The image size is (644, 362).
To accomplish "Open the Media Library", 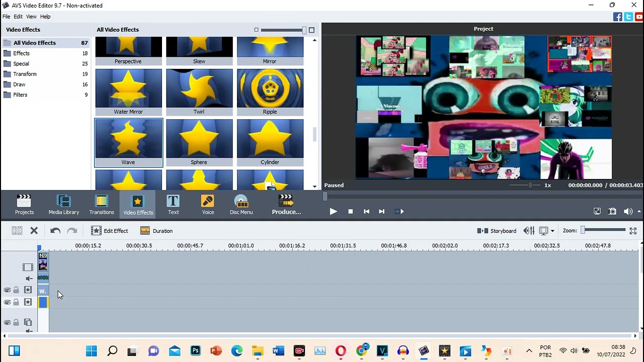I will tap(64, 205).
